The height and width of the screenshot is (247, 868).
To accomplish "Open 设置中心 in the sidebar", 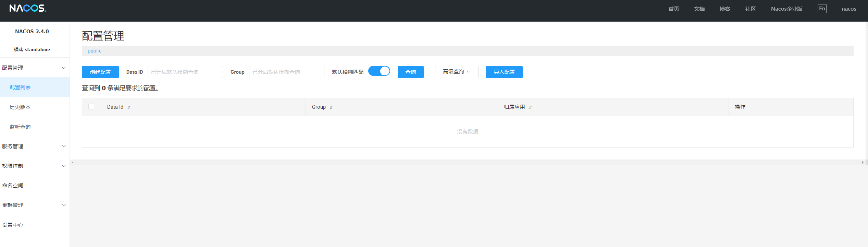I will tap(35, 225).
